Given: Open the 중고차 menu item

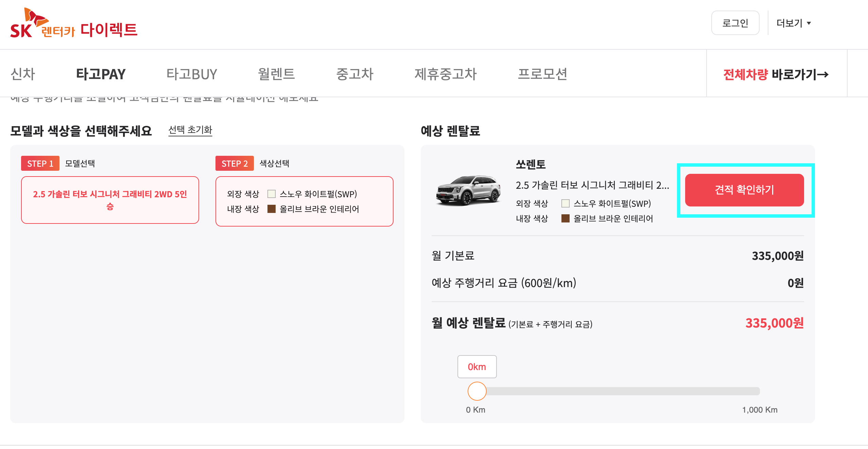Looking at the screenshot, I should [x=354, y=74].
